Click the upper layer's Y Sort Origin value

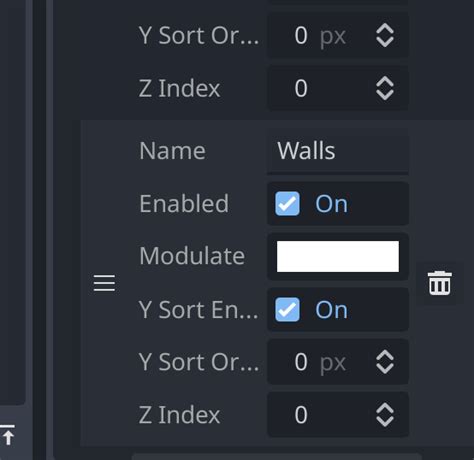tap(338, 36)
